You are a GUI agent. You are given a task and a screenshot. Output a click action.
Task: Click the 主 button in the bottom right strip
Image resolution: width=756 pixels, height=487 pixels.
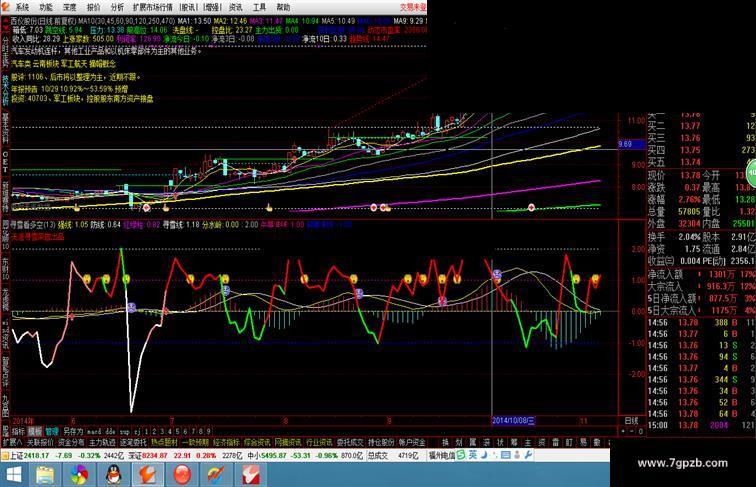tap(528, 442)
